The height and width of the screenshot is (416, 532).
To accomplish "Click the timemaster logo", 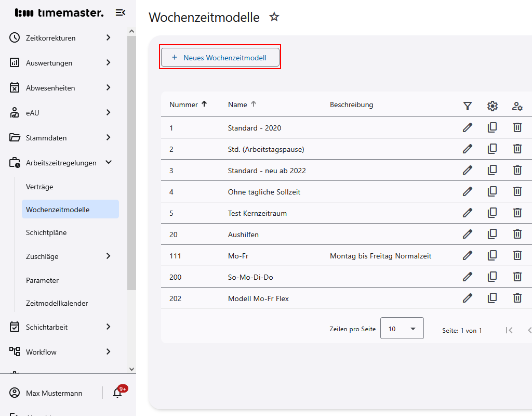I will pos(60,12).
